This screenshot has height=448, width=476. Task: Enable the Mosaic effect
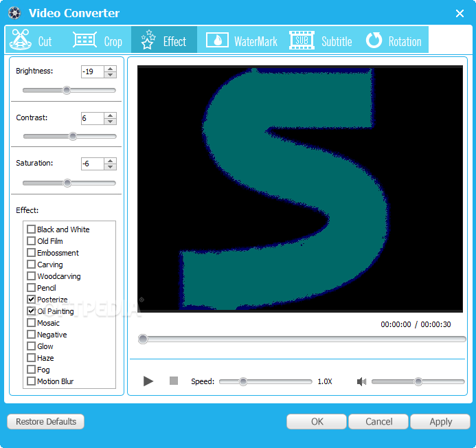(31, 322)
